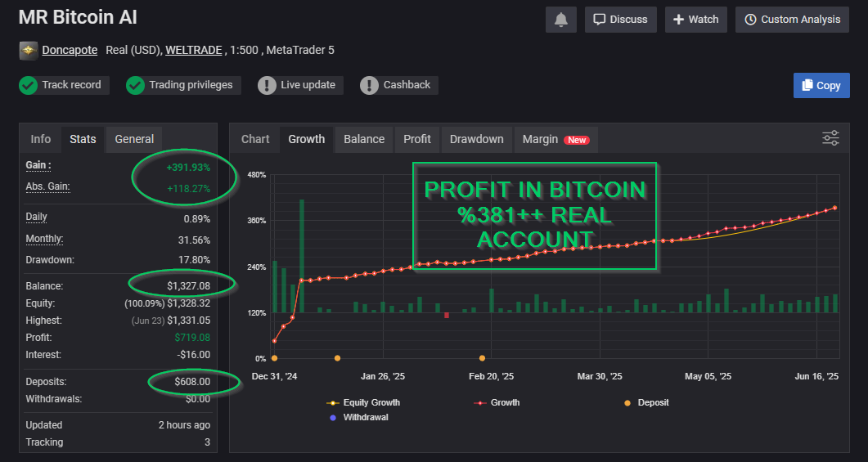Screen dimensions: 868x462
Task: Click the Trading privileges check icon
Action: (x=135, y=85)
